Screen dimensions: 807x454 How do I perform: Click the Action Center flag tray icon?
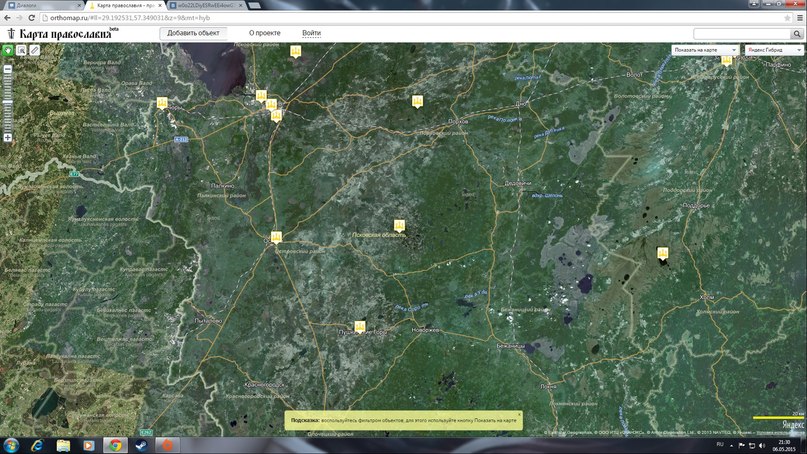coord(742,445)
